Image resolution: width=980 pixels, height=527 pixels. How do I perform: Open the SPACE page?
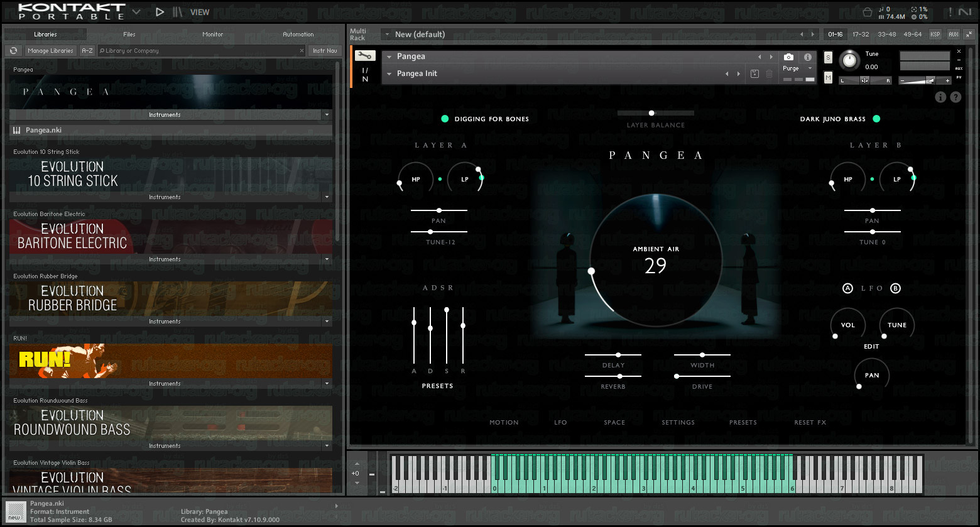click(x=614, y=423)
